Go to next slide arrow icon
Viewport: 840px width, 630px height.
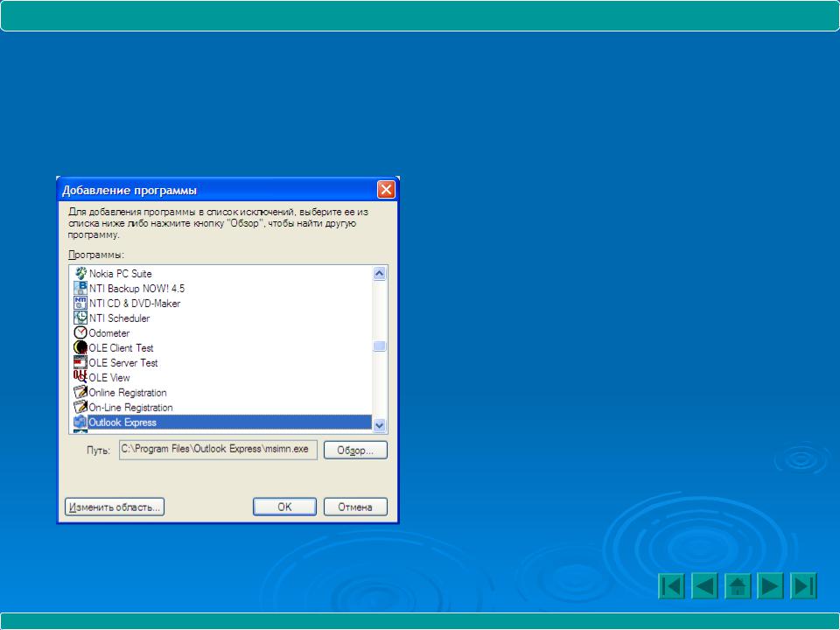click(x=770, y=585)
